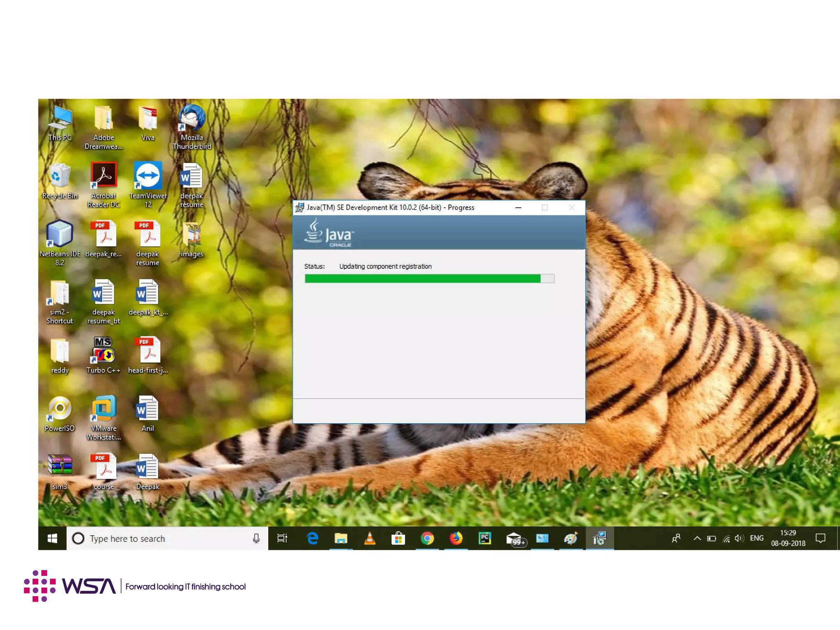The width and height of the screenshot is (840, 630).
Task: Expand the hidden system tray icons
Action: [x=697, y=538]
